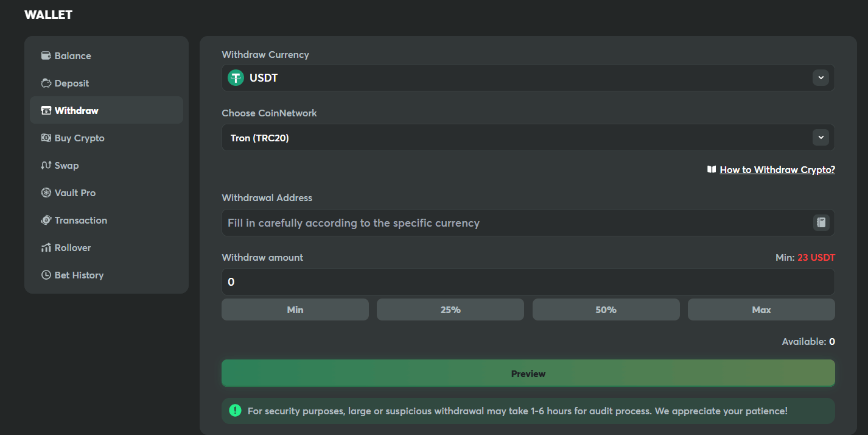The image size is (868, 435).
Task: Click the Max amount button
Action: 761,309
